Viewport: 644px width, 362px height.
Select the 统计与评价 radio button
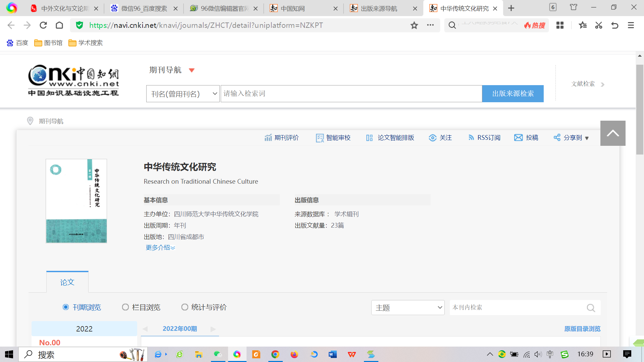point(184,307)
